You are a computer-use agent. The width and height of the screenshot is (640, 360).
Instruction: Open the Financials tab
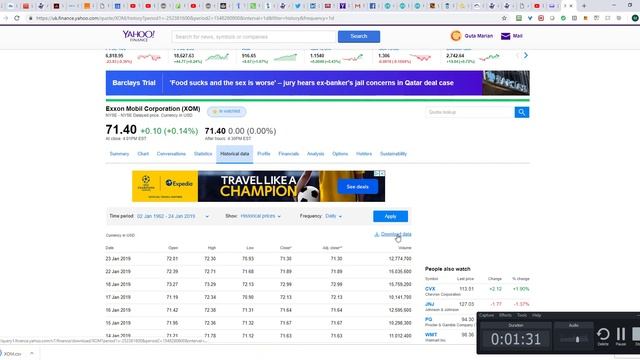pos(289,154)
